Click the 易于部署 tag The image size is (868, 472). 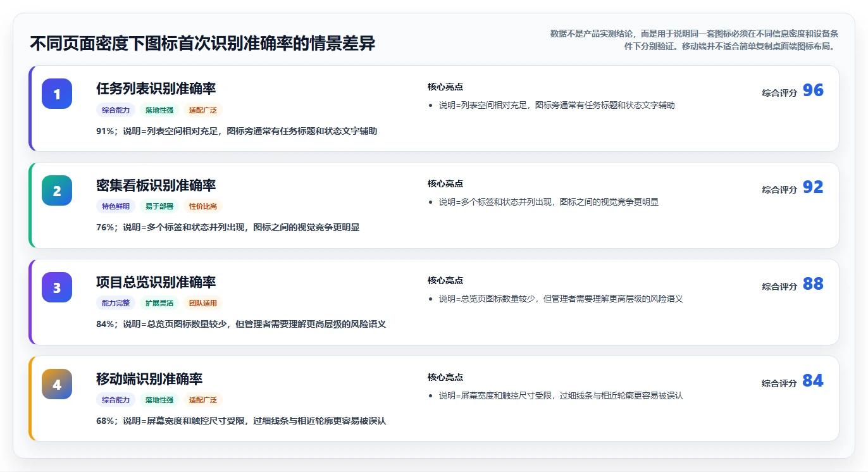pos(159,206)
